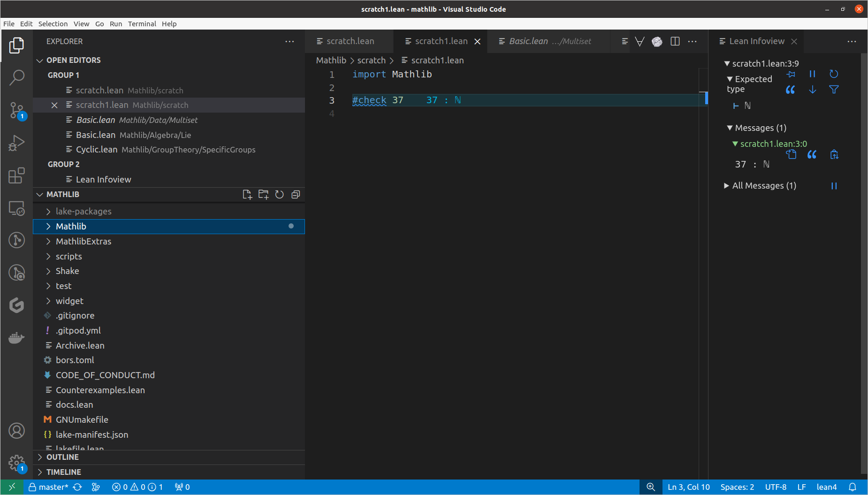This screenshot has height=495, width=868.
Task: Create a new file in MATHLIB explorer
Action: point(247,195)
